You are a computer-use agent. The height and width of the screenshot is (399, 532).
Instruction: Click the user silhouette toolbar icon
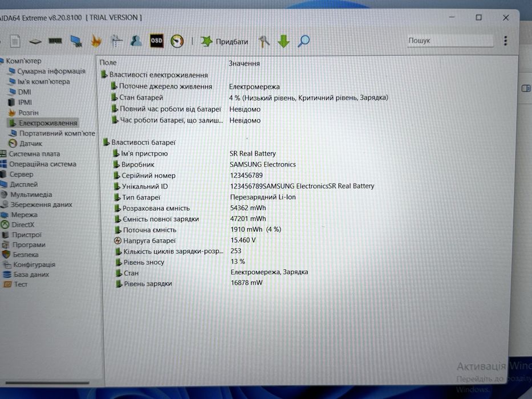[x=136, y=40]
